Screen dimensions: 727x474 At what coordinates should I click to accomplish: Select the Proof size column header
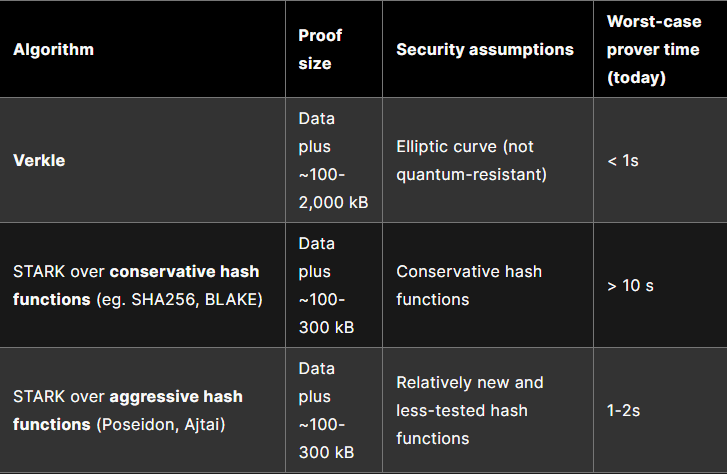(x=320, y=49)
